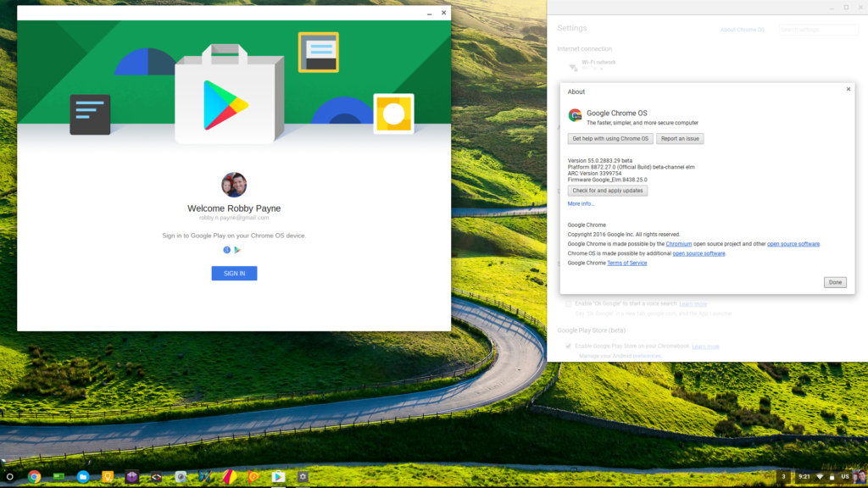Click the Search settings input field

(x=818, y=29)
